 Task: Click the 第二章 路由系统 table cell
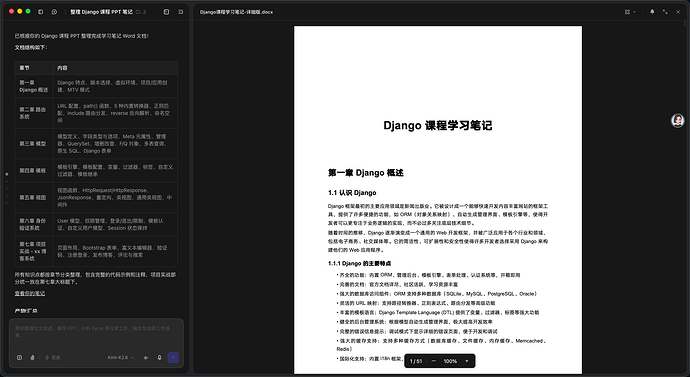34,113
